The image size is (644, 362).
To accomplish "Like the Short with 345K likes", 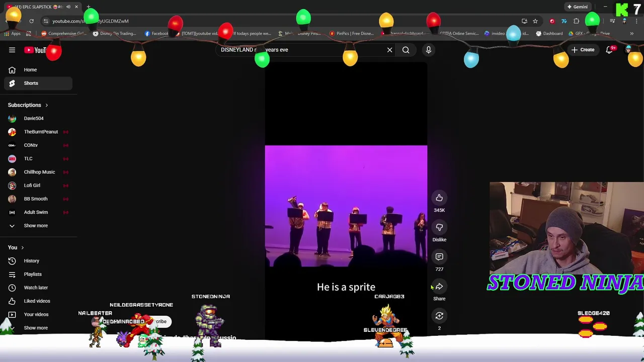I will (x=439, y=198).
